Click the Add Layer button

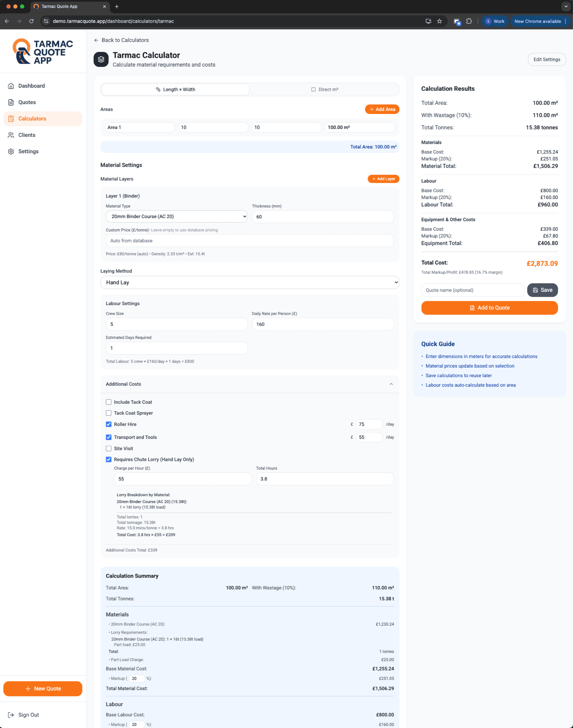coord(383,179)
